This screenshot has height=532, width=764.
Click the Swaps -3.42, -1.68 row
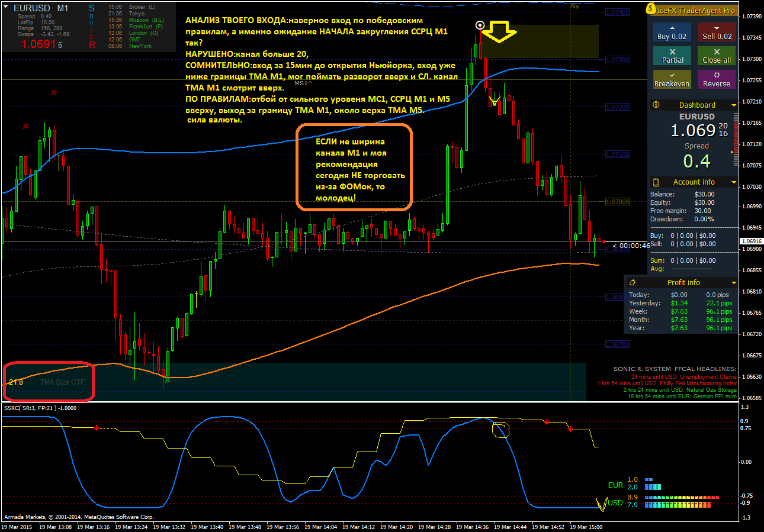44,34
